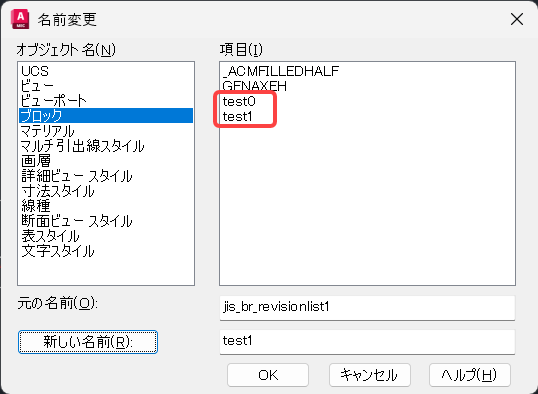The width and height of the screenshot is (538, 394).
Task: Select UCS in the object name list
Action: click(x=106, y=71)
